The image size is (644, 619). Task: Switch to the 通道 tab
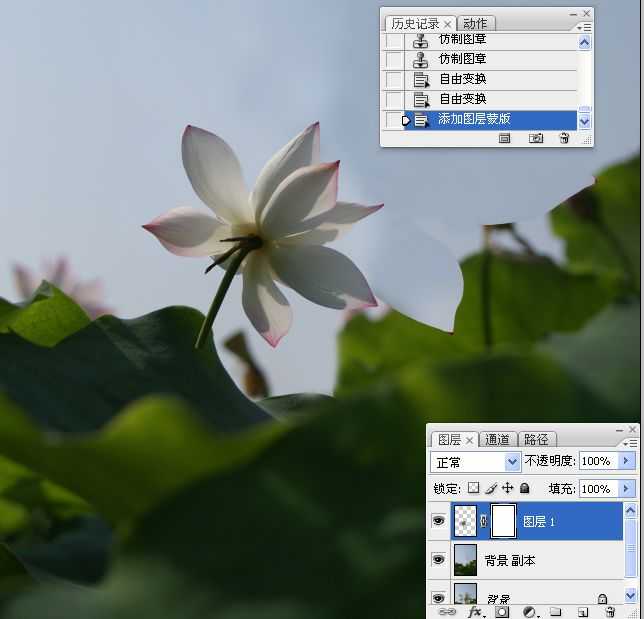498,439
